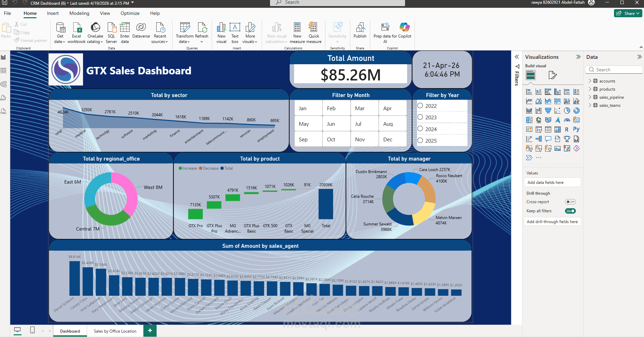Screen dimensions: 644x337
Task: Select the globe Map visual icon
Action: 539,120
